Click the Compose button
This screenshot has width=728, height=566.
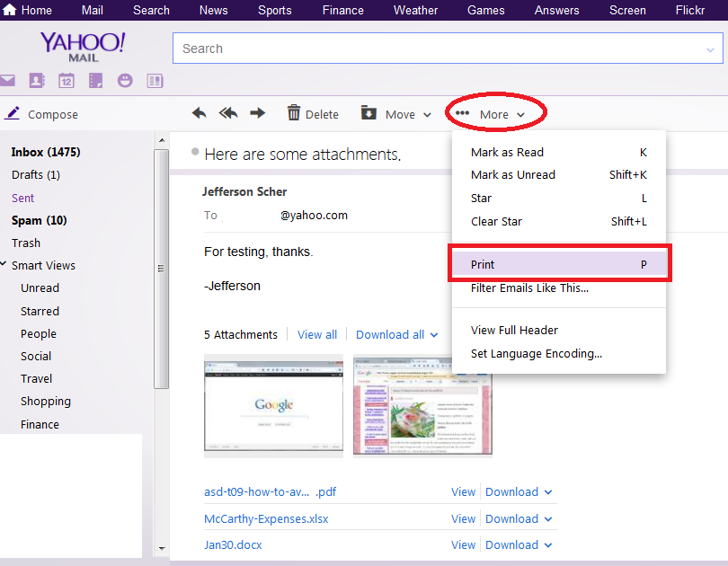(x=42, y=114)
